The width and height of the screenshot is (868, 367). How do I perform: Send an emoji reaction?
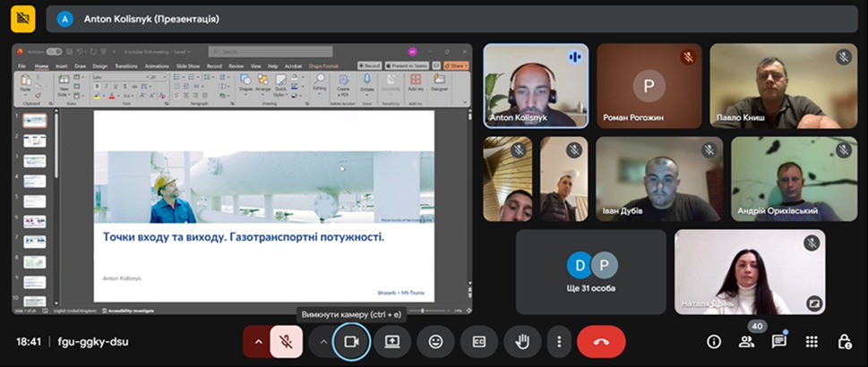coord(435,341)
